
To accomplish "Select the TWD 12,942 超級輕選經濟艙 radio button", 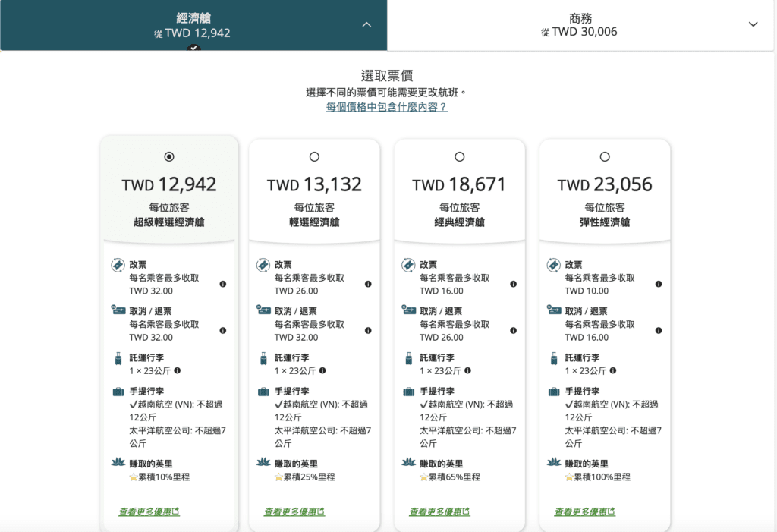I will tap(169, 156).
